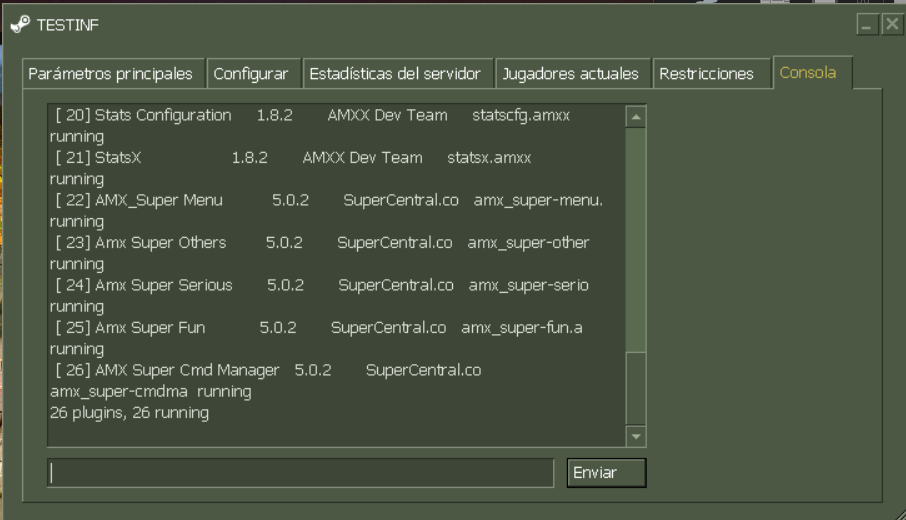906x520 pixels.
Task: Click the Enviar button
Action: click(x=606, y=473)
